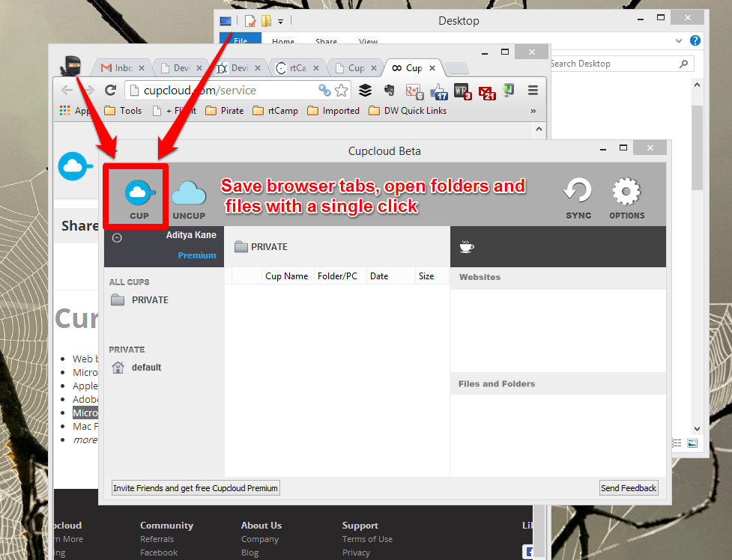Open the Pirate bookmarks folder
Image resolution: width=732 pixels, height=560 pixels.
[225, 111]
